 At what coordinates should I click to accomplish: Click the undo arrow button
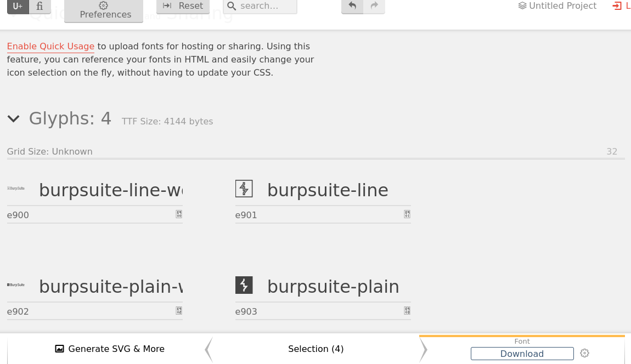click(352, 6)
